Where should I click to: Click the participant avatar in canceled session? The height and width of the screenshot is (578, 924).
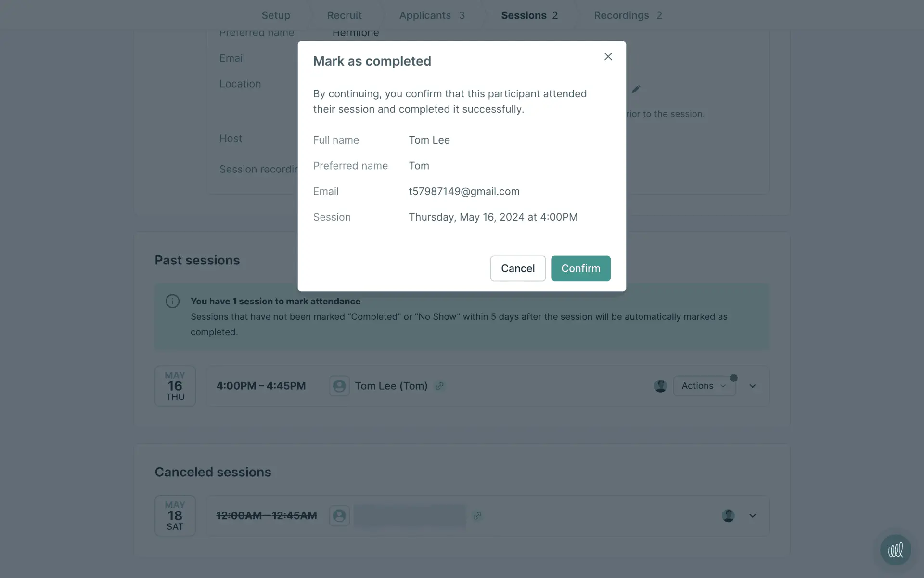click(x=339, y=516)
